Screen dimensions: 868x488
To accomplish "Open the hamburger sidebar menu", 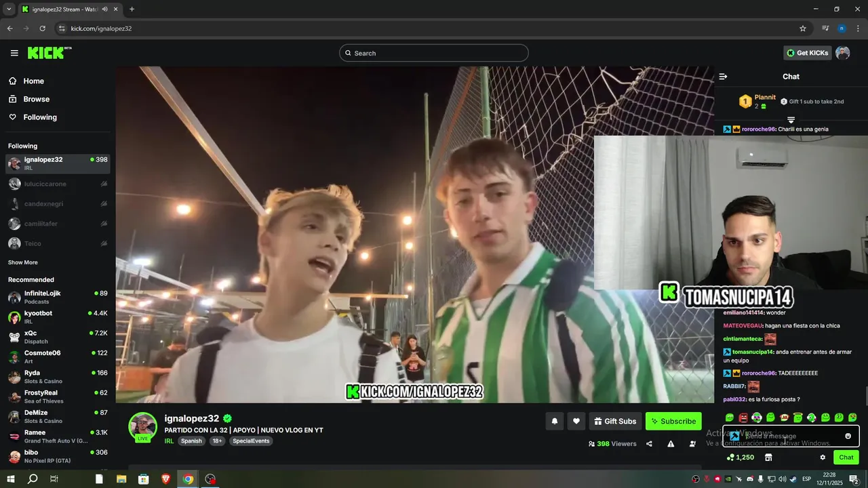I will tap(14, 53).
